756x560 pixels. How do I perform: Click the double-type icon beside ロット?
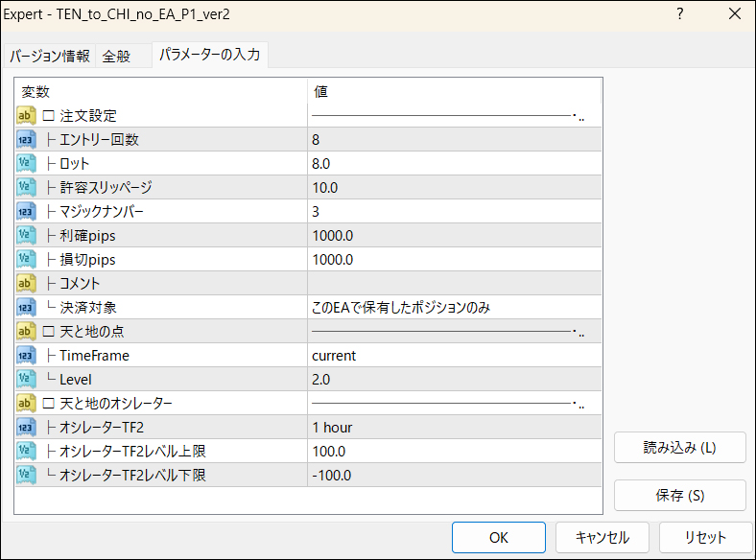tap(27, 164)
